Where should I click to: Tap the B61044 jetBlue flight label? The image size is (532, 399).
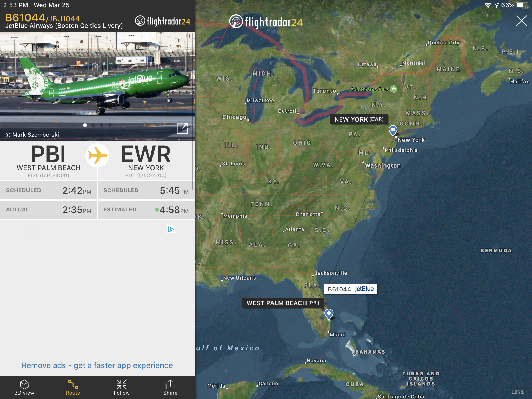click(x=350, y=289)
